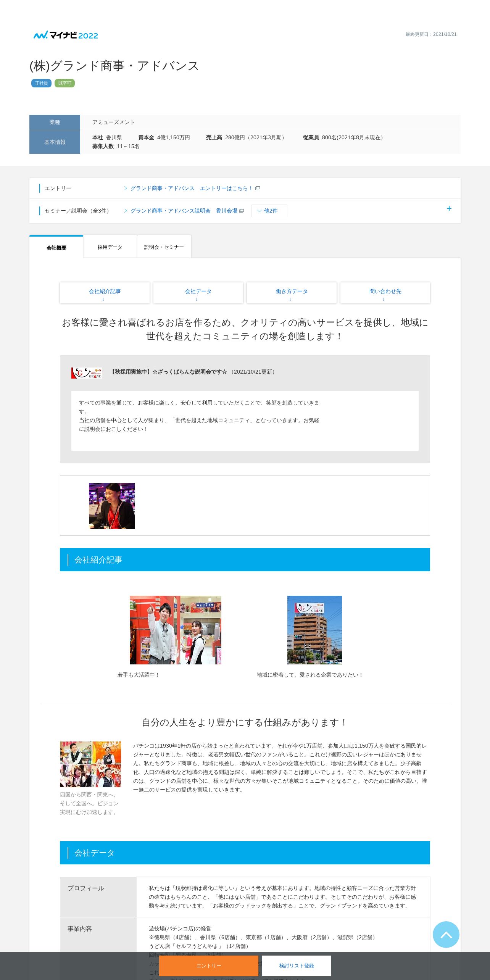This screenshot has width=490, height=980.
Task: Expand the 他2件 dropdown
Action: click(x=269, y=211)
